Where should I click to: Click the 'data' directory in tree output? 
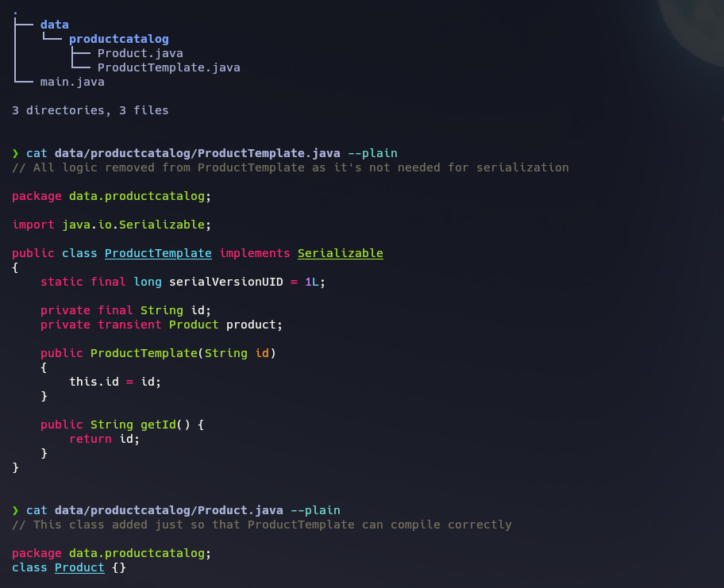coord(55,25)
